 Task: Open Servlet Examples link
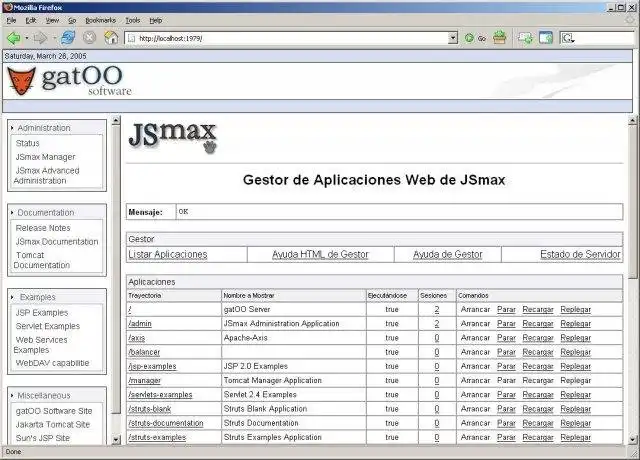point(48,326)
